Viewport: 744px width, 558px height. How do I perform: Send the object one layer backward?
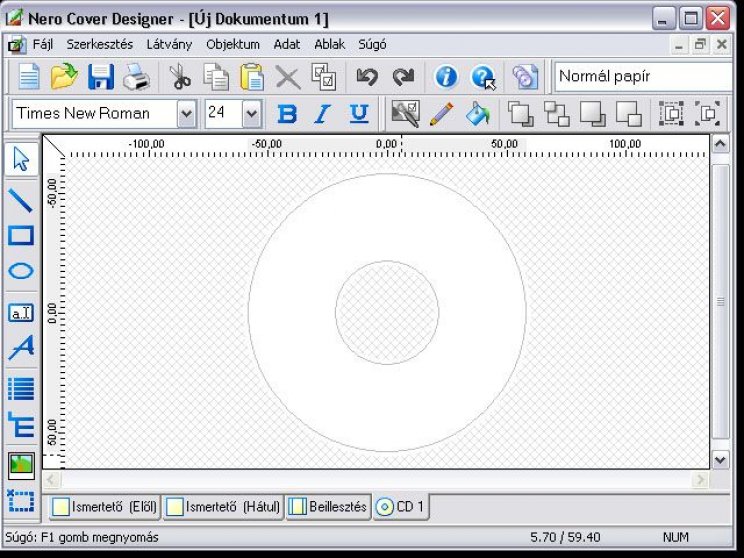(x=592, y=114)
